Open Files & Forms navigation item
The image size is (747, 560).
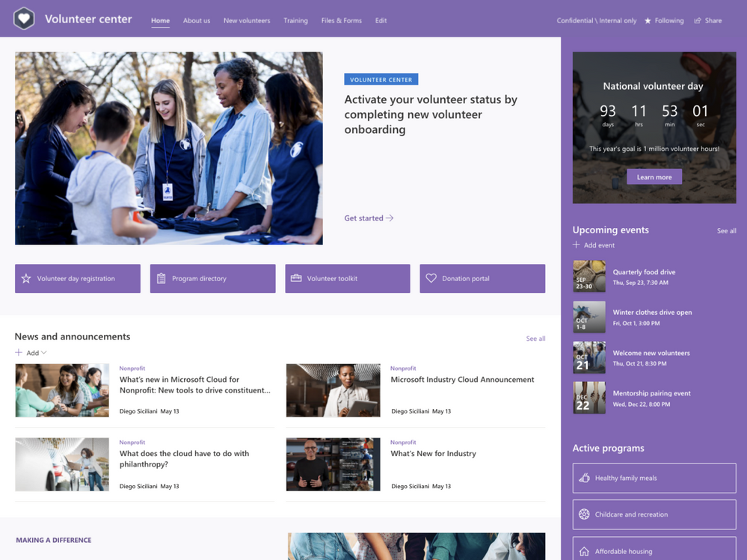(x=341, y=20)
